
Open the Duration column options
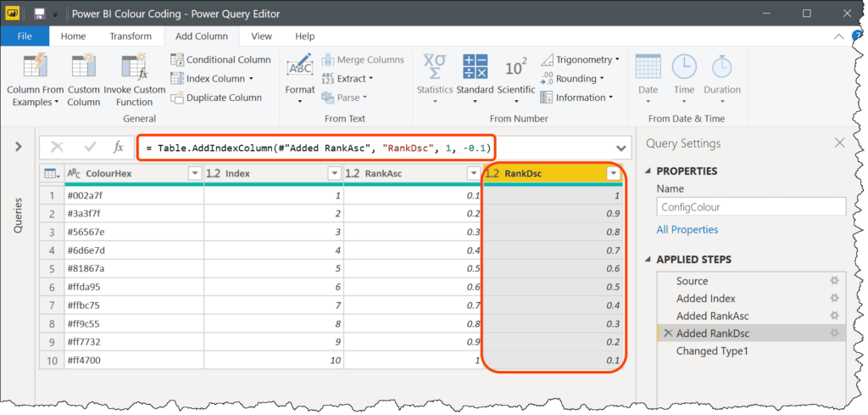point(722,79)
